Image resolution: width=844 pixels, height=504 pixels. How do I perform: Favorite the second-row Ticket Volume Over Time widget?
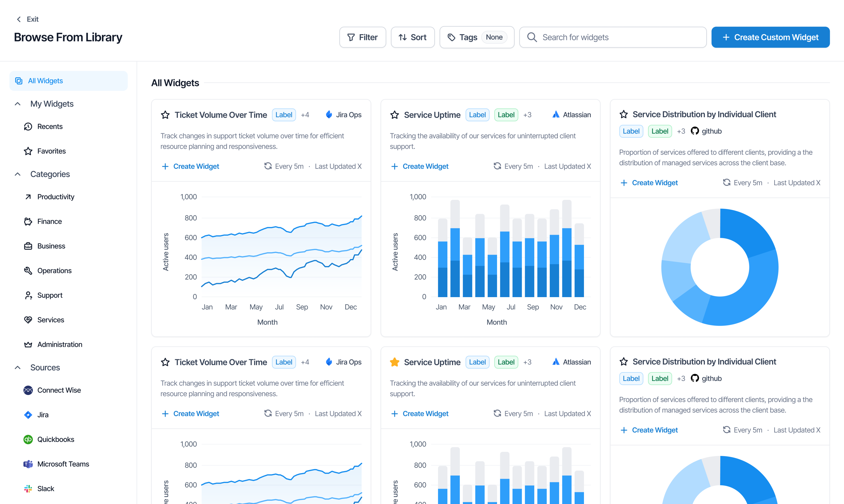click(x=165, y=362)
